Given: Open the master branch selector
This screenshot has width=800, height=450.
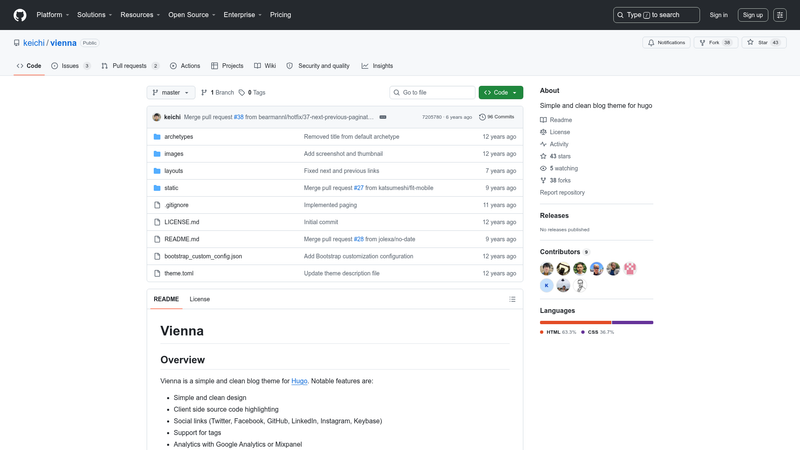Looking at the screenshot, I should coord(171,92).
